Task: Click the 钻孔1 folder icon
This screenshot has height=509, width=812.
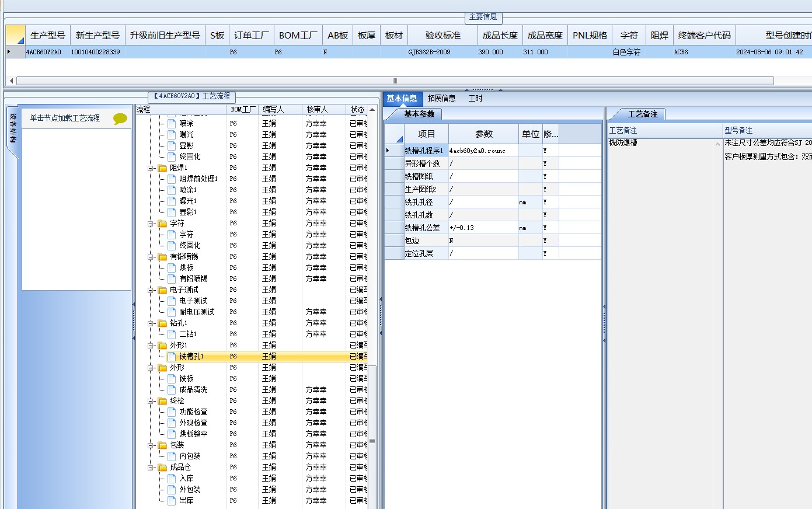Action: click(162, 323)
